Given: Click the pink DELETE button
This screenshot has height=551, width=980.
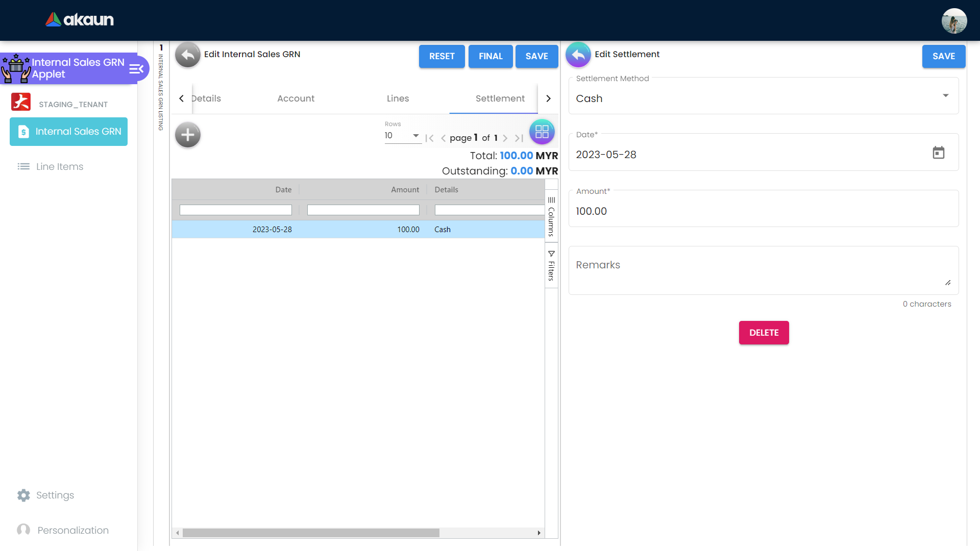Looking at the screenshot, I should [x=764, y=333].
